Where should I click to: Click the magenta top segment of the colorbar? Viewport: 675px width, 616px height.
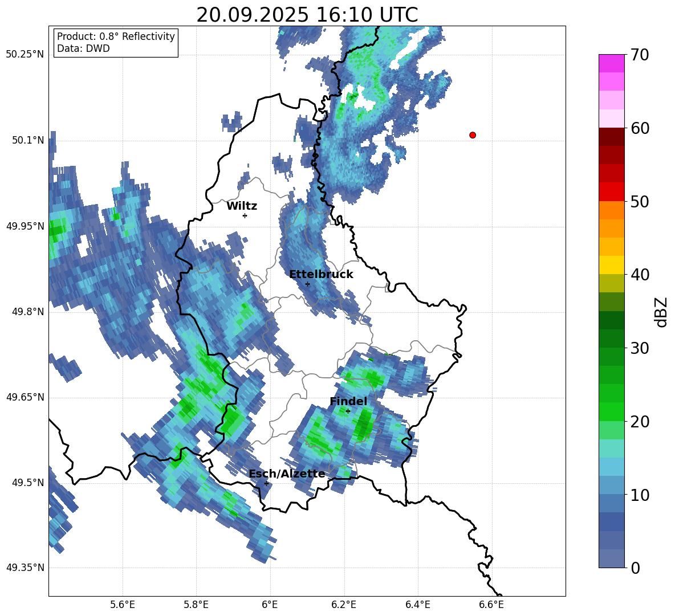[611, 63]
